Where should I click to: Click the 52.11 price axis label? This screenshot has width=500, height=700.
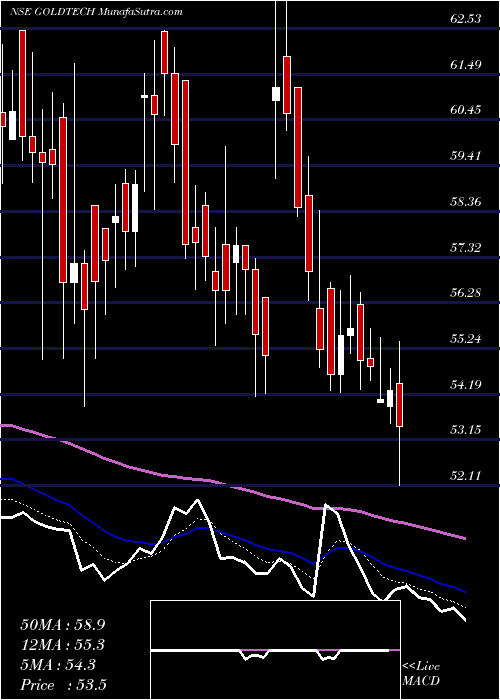point(466,475)
